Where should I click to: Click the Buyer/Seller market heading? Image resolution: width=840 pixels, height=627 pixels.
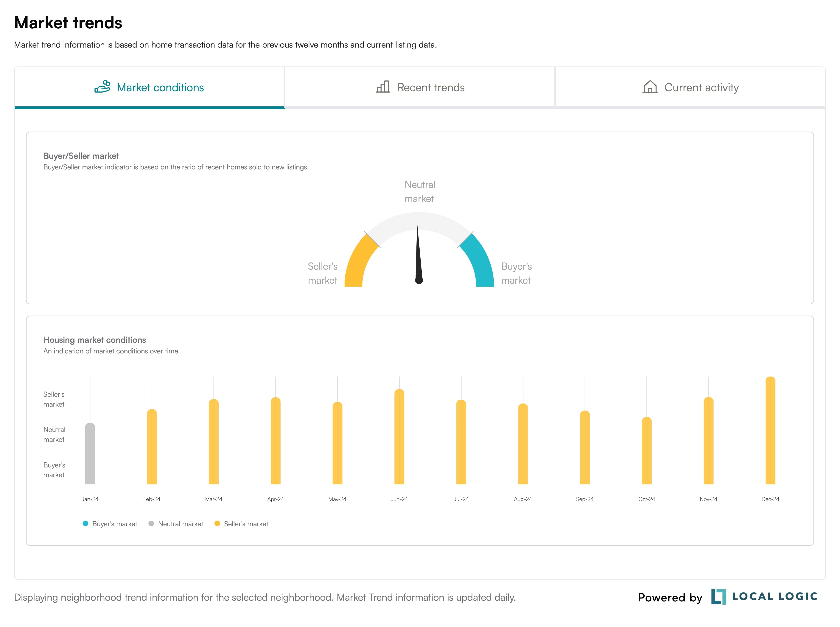[x=81, y=156]
